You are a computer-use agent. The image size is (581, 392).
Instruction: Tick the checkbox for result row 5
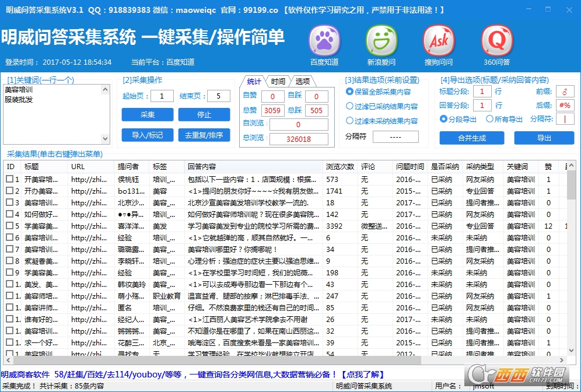[x=10, y=226]
